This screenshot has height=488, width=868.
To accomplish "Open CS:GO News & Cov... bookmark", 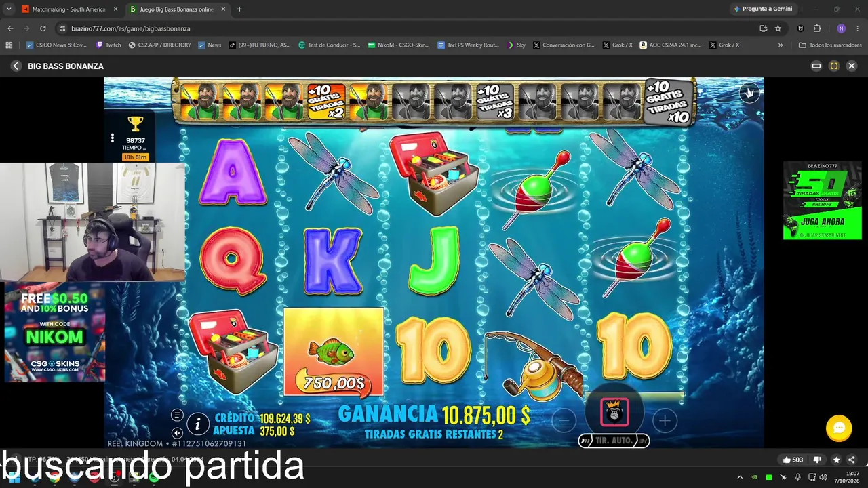I will click(56, 45).
